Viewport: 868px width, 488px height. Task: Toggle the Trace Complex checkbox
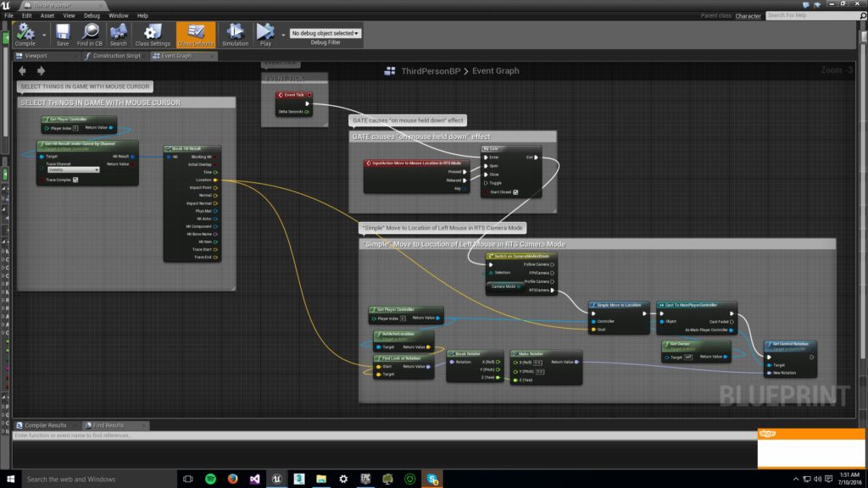[x=75, y=180]
